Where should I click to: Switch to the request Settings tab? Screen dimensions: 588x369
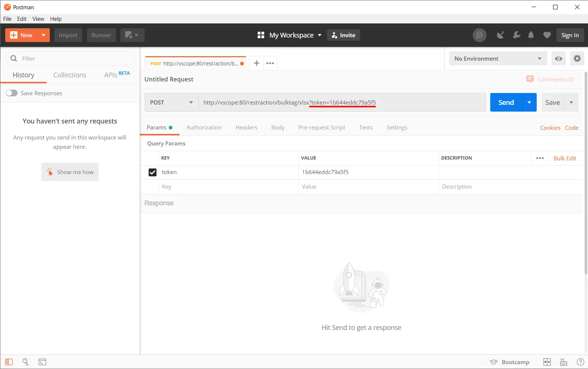397,127
